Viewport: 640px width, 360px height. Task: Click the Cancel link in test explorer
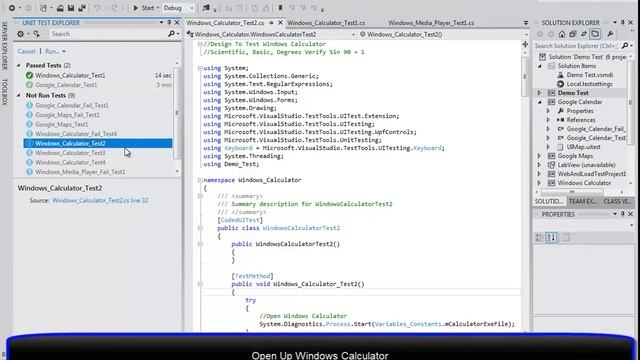click(27, 51)
